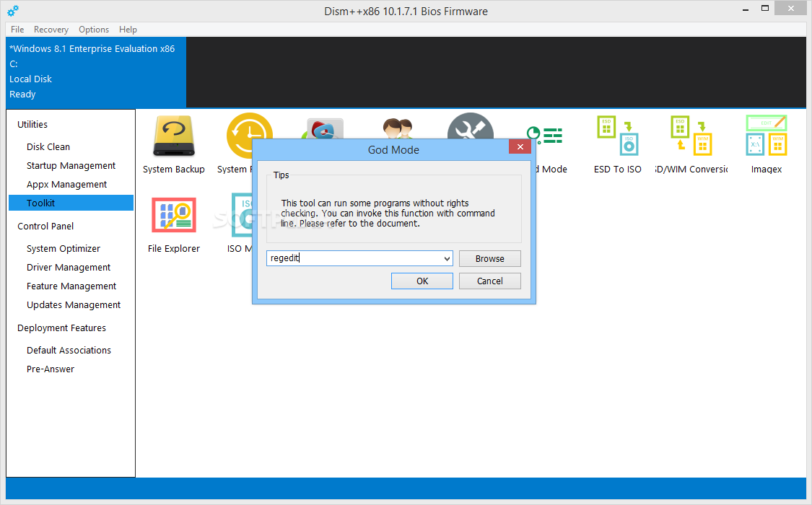Maximize the Dism++ window
Image resolution: width=812 pixels, height=505 pixels.
pos(765,8)
